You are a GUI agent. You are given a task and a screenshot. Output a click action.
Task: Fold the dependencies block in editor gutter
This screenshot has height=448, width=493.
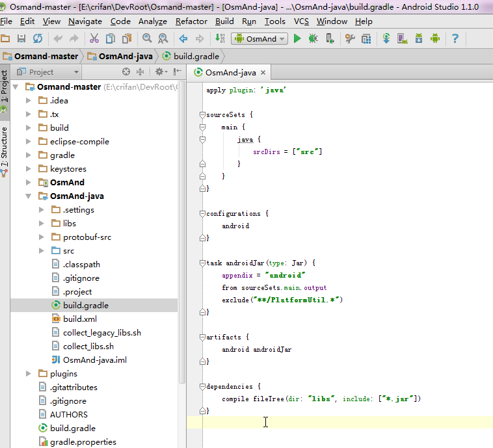(x=202, y=386)
